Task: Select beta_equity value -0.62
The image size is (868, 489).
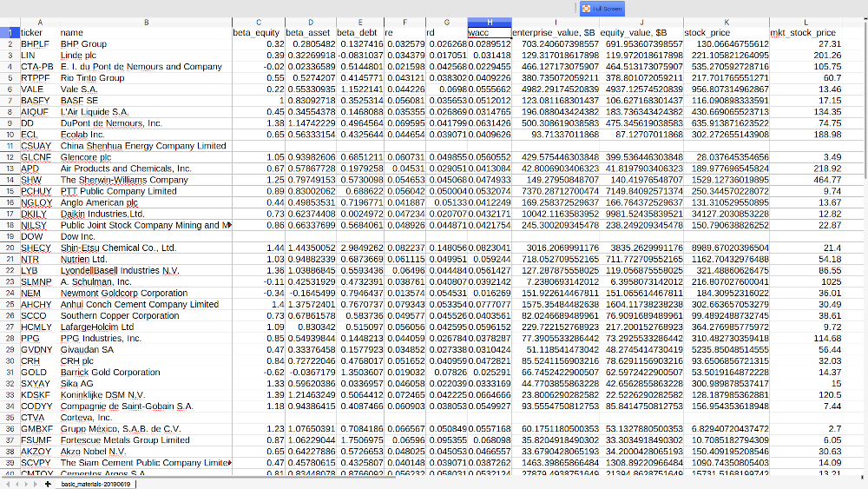Action: point(259,372)
